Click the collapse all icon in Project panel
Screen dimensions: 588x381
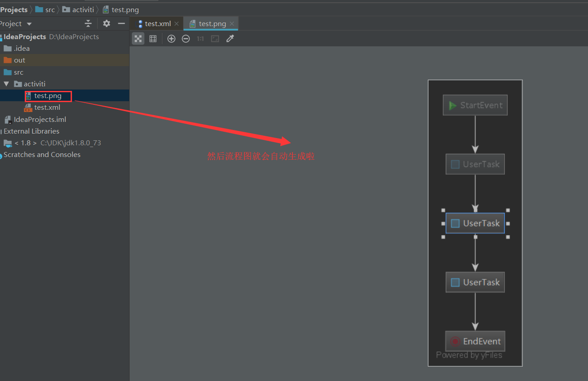pyautogui.click(x=88, y=23)
